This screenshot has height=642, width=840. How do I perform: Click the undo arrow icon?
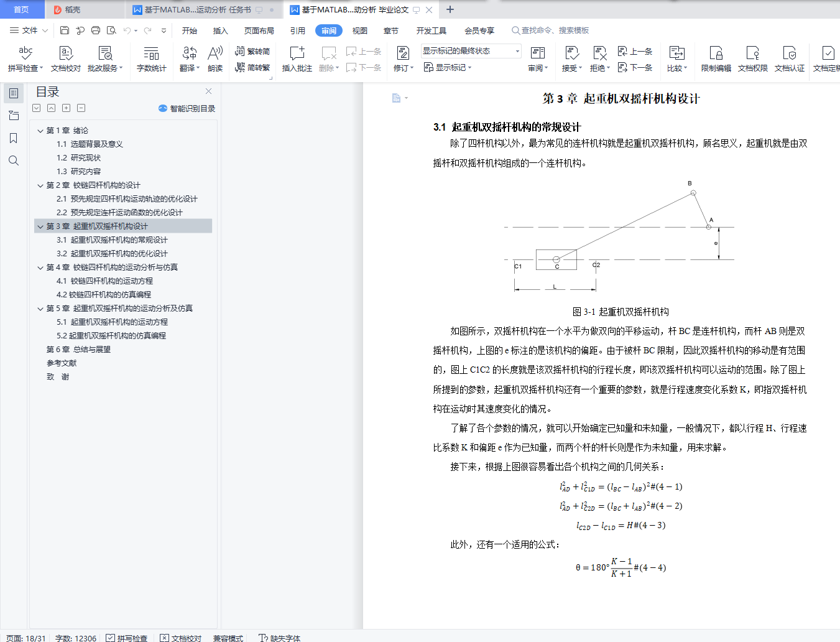coord(127,30)
